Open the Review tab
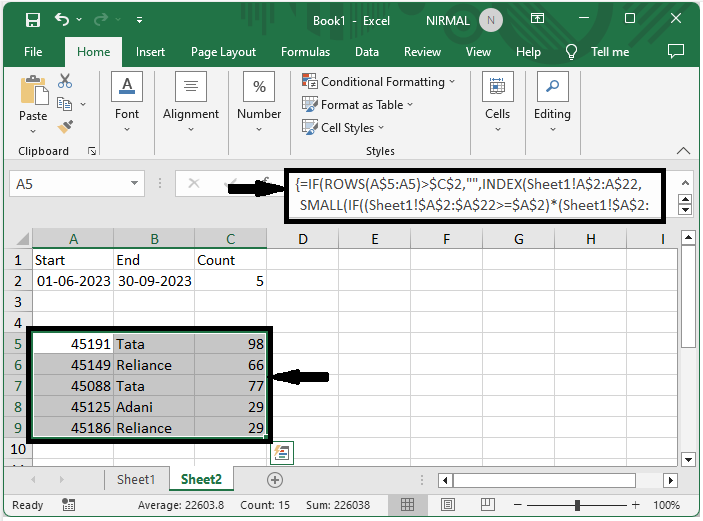Image resolution: width=703 pixels, height=521 pixels. point(422,52)
